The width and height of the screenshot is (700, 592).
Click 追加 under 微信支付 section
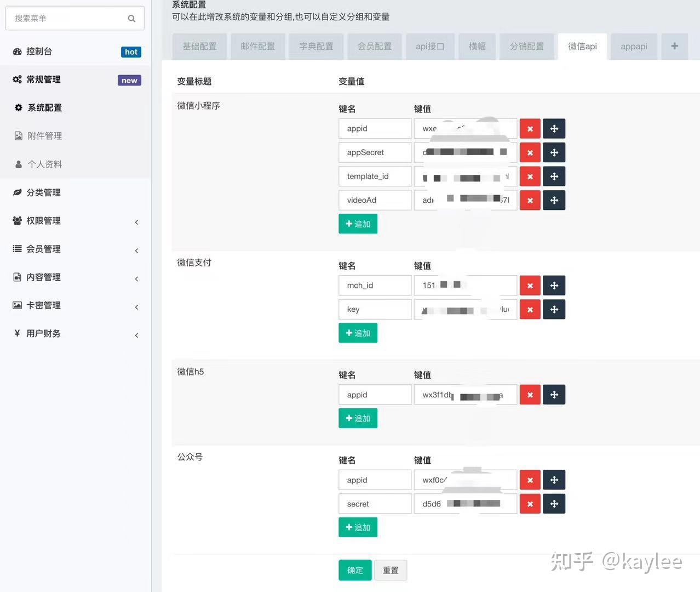click(x=357, y=333)
